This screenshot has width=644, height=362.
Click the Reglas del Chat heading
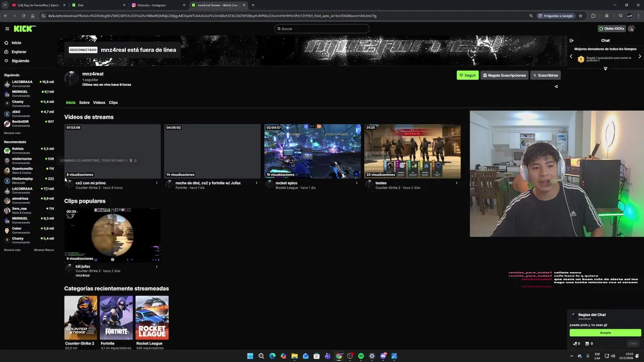(x=592, y=315)
